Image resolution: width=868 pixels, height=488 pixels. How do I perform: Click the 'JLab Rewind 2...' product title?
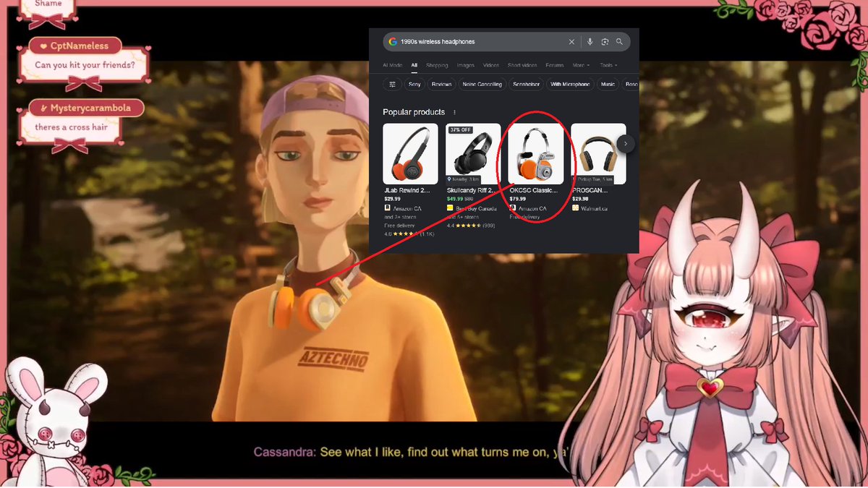(407, 190)
